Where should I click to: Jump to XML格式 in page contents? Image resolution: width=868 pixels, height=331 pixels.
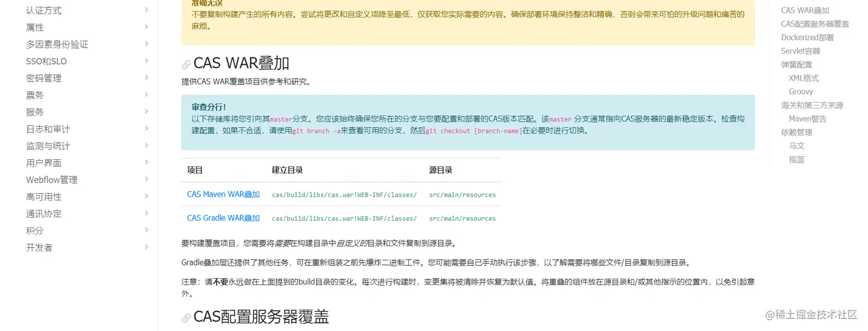click(804, 78)
